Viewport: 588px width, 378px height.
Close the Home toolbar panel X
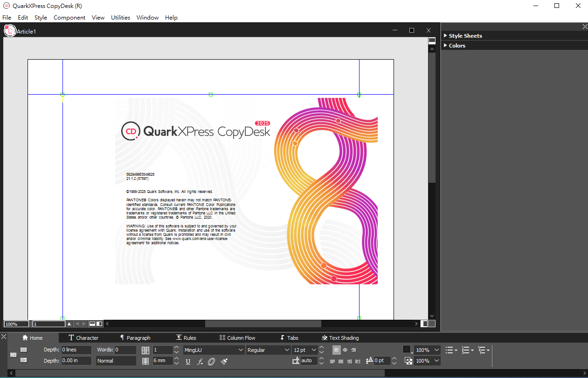(x=4, y=336)
